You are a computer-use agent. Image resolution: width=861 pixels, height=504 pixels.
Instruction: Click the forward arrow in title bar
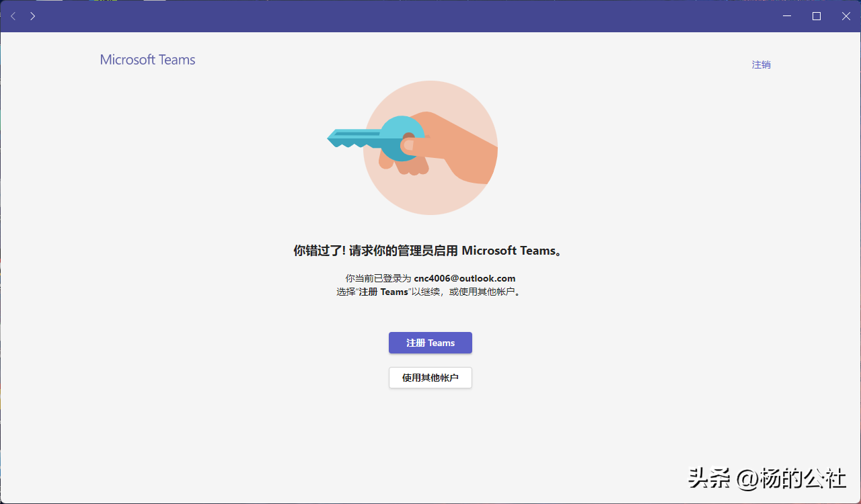click(x=32, y=16)
